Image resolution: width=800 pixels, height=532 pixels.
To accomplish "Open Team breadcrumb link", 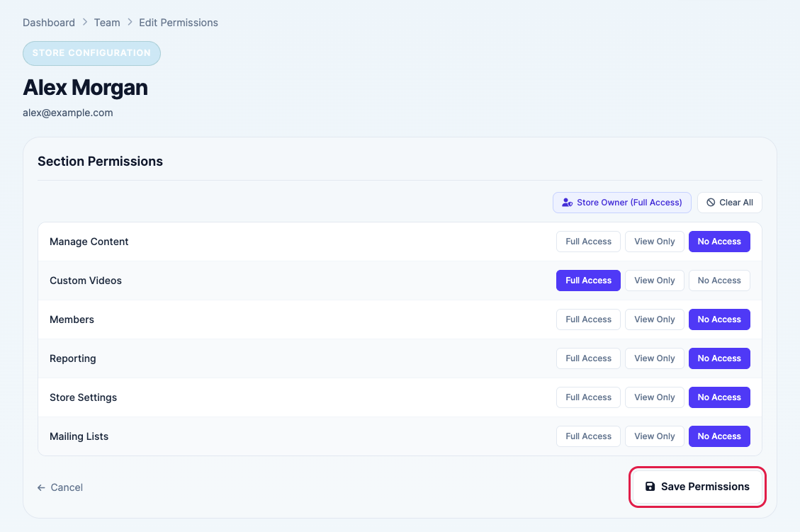I will coord(107,23).
